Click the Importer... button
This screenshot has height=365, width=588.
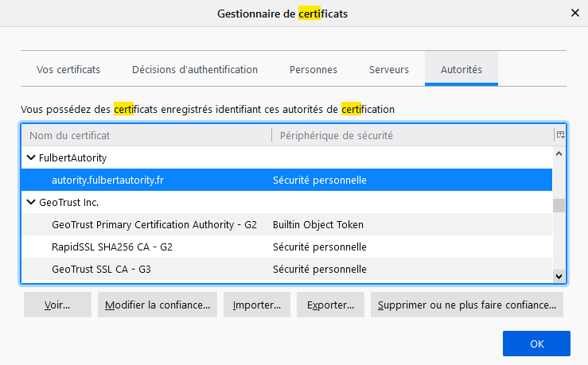[x=257, y=305]
